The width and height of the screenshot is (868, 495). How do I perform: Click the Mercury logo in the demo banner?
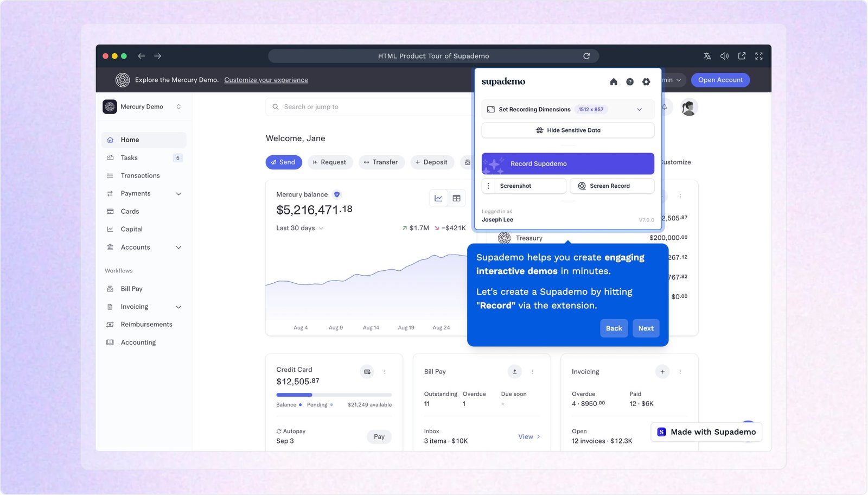(x=123, y=80)
